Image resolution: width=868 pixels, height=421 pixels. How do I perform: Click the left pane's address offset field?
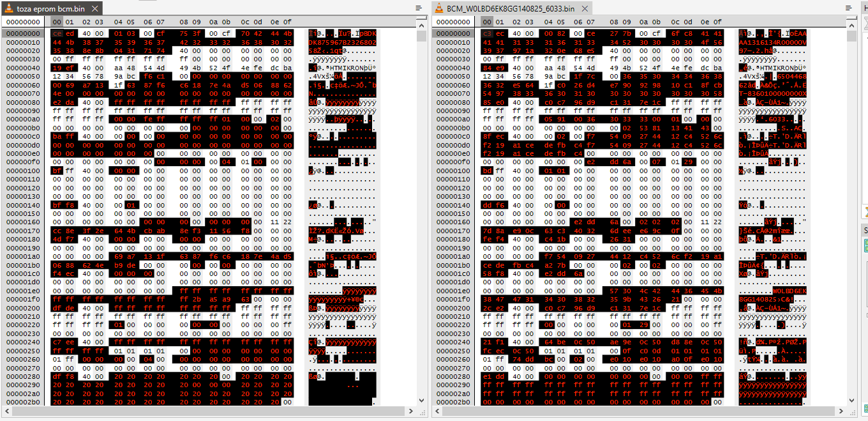(22, 22)
